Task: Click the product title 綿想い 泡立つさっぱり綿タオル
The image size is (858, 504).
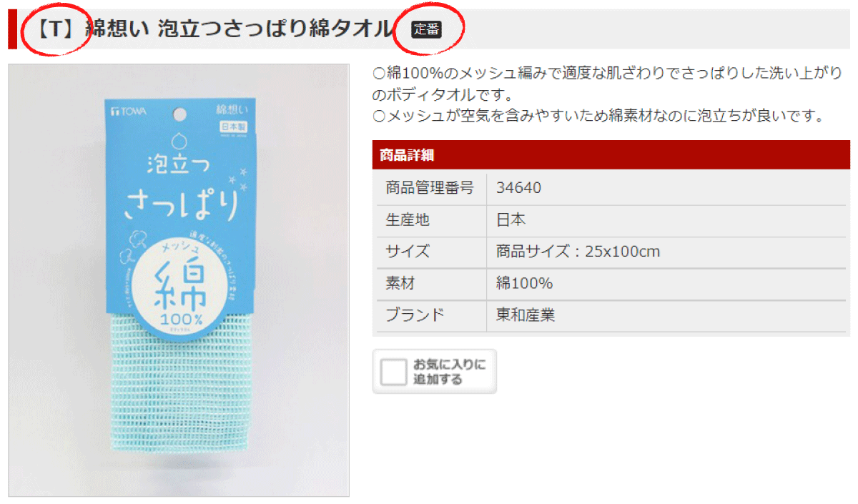Action: tap(240, 29)
